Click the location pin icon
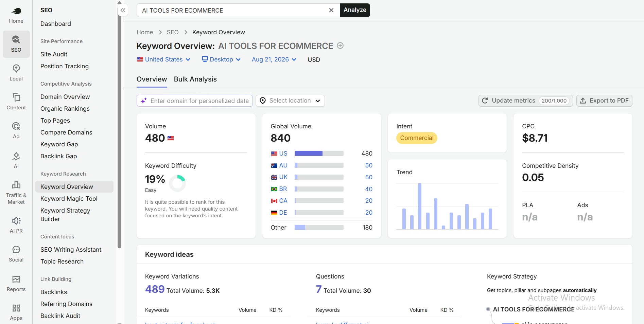 click(x=263, y=101)
